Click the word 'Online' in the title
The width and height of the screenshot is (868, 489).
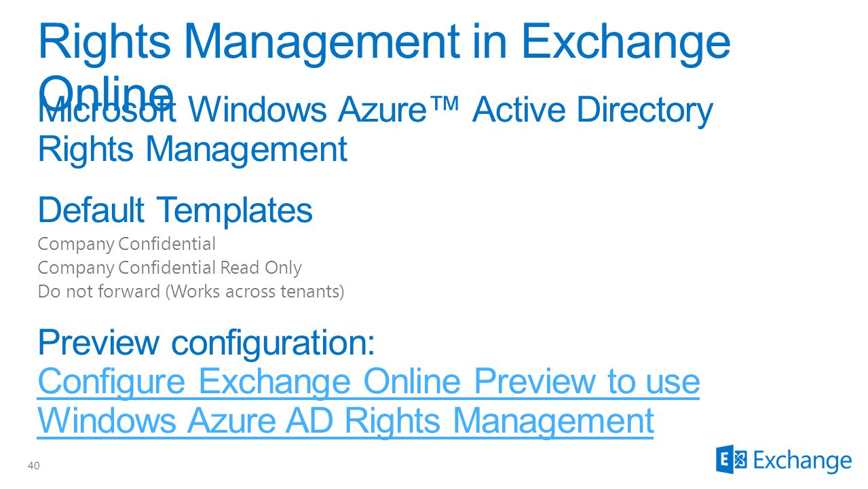pos(106,90)
